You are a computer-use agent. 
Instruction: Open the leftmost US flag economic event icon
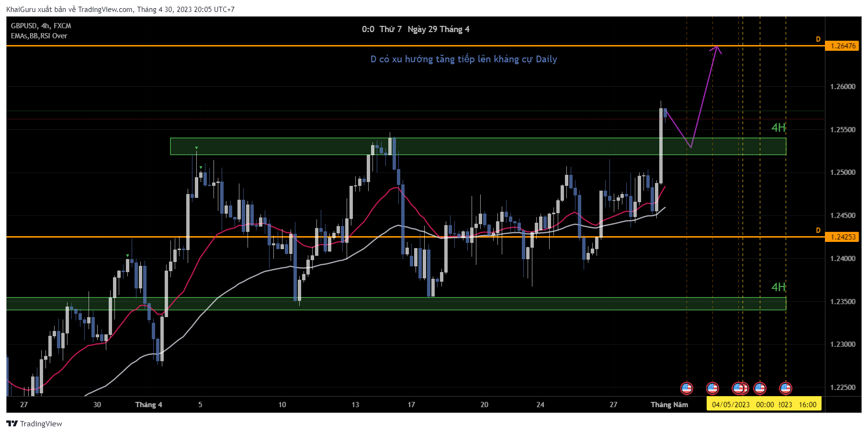pos(687,388)
